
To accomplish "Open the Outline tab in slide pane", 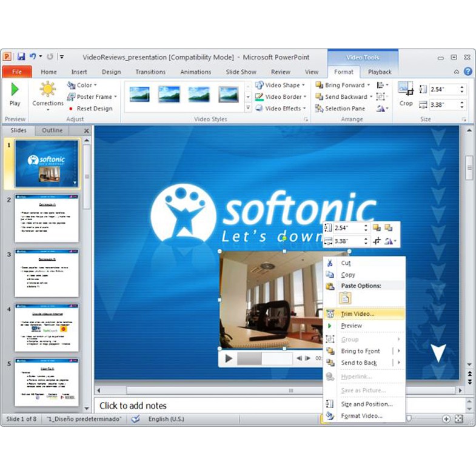I will [52, 130].
